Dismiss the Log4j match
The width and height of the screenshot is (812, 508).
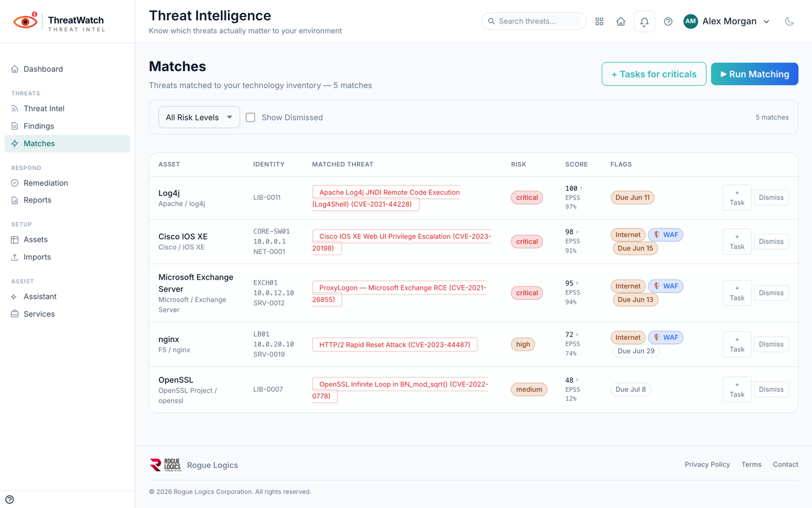(771, 198)
